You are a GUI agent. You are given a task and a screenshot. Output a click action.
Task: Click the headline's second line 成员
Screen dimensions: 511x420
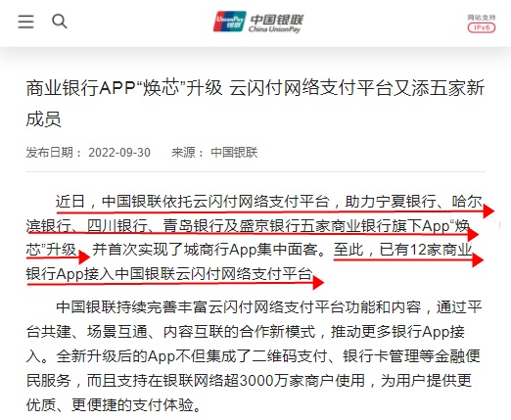click(x=43, y=118)
